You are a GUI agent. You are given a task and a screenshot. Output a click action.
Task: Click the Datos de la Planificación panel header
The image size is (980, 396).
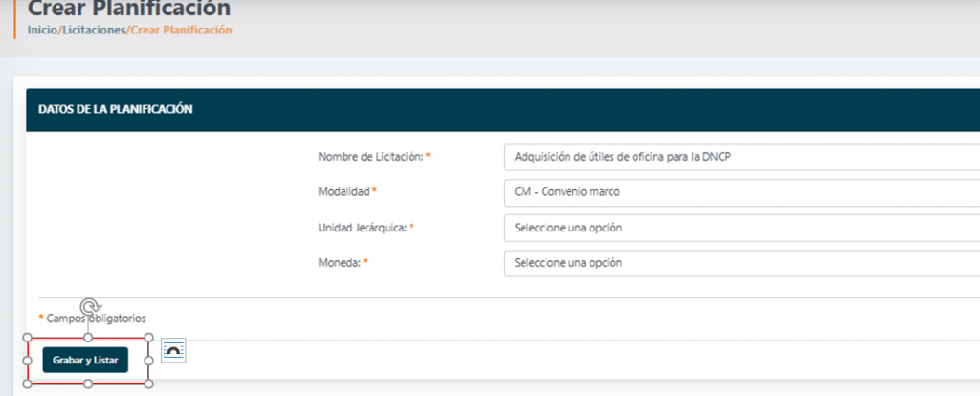115,110
